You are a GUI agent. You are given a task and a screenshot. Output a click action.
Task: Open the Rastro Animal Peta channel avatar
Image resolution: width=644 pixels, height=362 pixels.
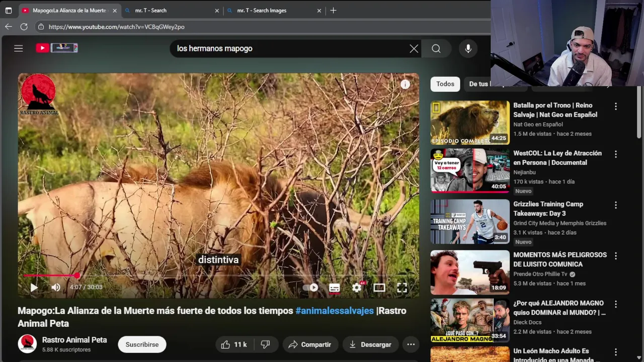pos(27,344)
